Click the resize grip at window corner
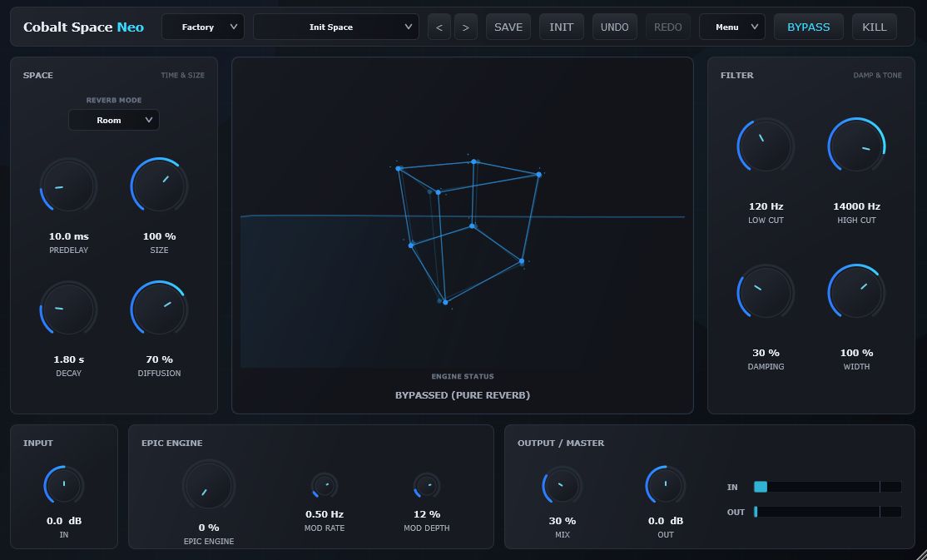Image resolution: width=927 pixels, height=560 pixels. click(920, 554)
